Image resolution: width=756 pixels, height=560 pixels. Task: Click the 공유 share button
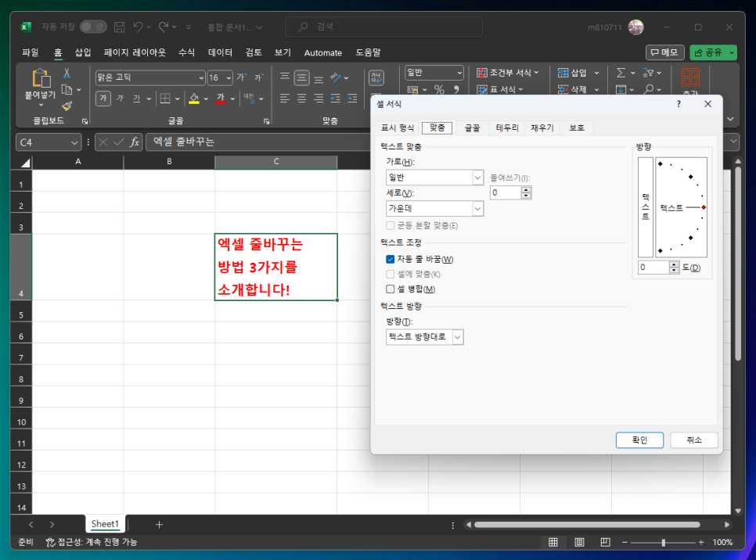(708, 52)
